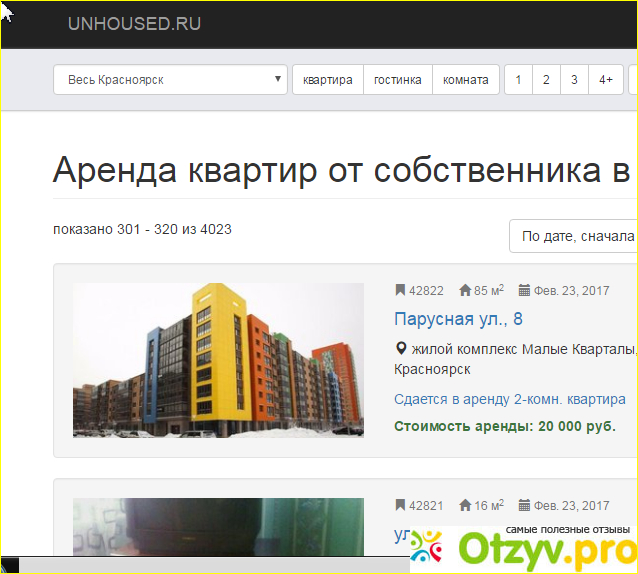The height and width of the screenshot is (574, 638).
Task: Select the 4+ rooms filter
Action: pyautogui.click(x=606, y=80)
